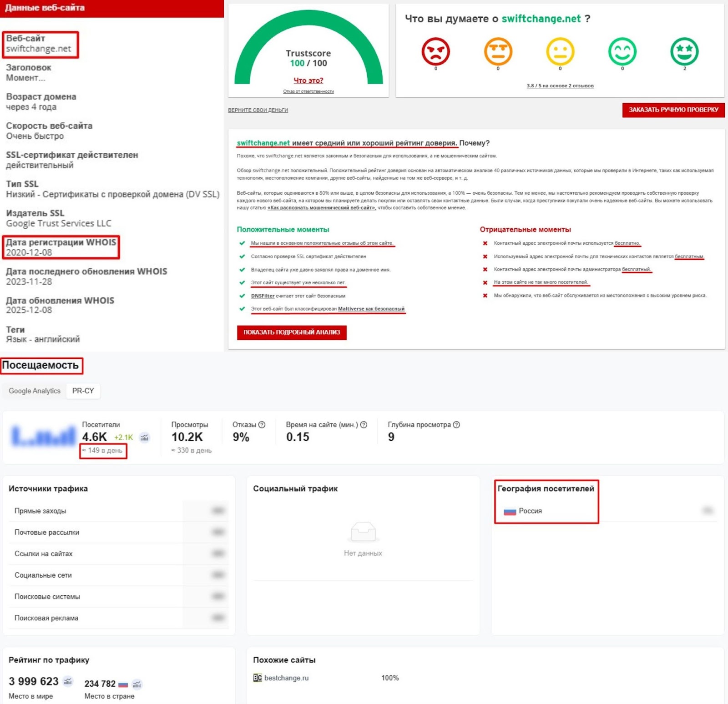Click Russian flag next to 234 782
This screenshot has height=704, width=728.
(123, 684)
